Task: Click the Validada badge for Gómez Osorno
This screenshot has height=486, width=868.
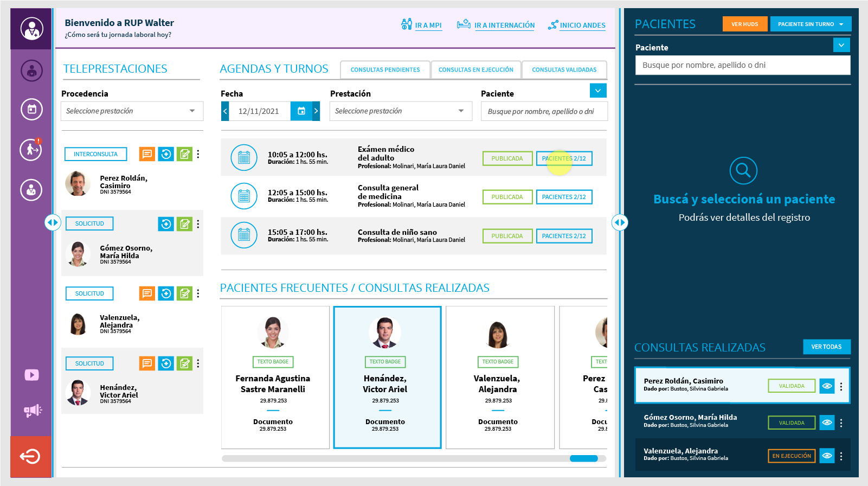Action: (x=792, y=423)
